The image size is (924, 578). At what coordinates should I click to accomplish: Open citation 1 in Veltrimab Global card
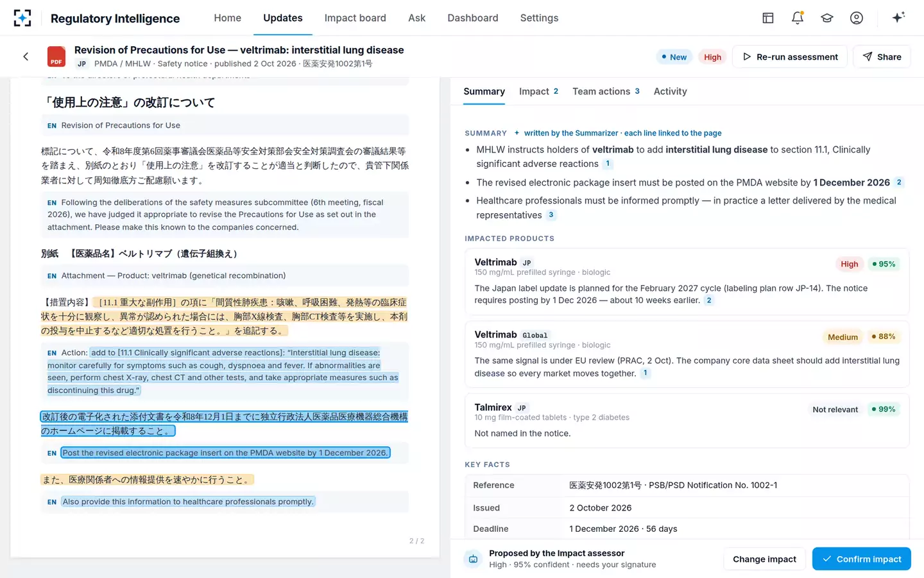(x=645, y=373)
